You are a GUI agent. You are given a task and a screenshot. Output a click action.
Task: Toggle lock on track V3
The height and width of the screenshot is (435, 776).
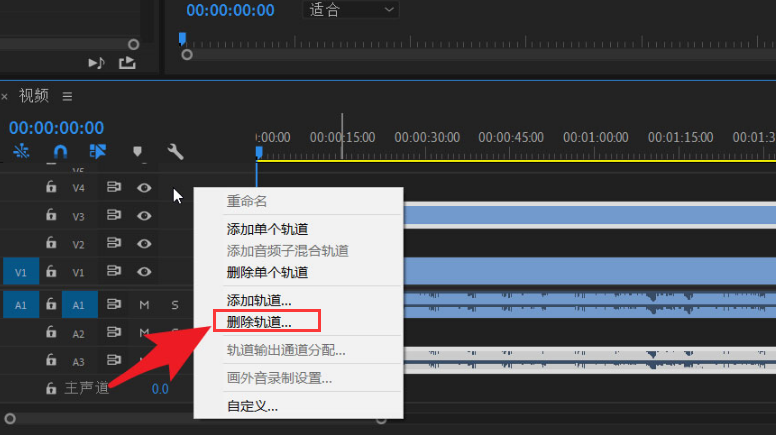pyautogui.click(x=51, y=215)
